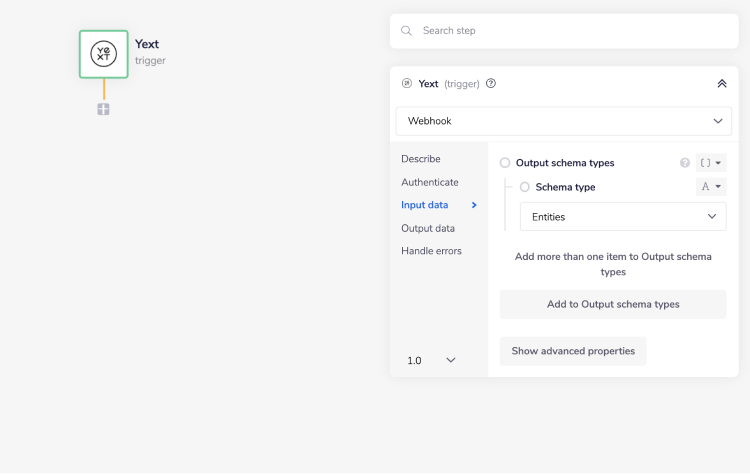Select the Yext trigger node icon
This screenshot has width=750, height=474.
104,54
